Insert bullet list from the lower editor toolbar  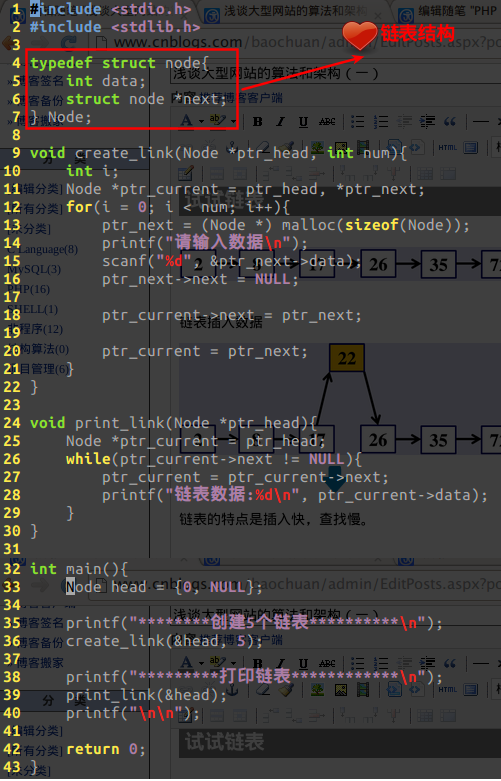click(357, 663)
